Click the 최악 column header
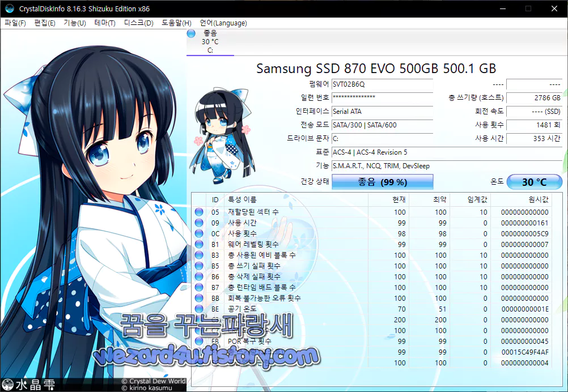The height and width of the screenshot is (392, 568). (429, 200)
